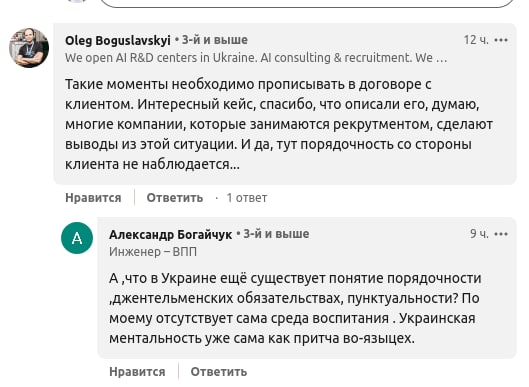The image size is (529, 387).
Task: Click the "9 ч." timestamp on Александр's reply
Action: click(x=479, y=233)
